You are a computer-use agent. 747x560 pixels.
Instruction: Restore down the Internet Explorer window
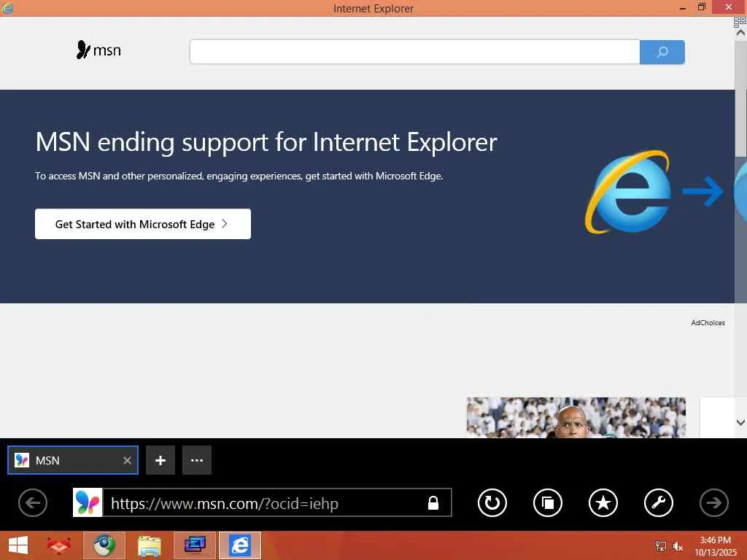pyautogui.click(x=701, y=7)
